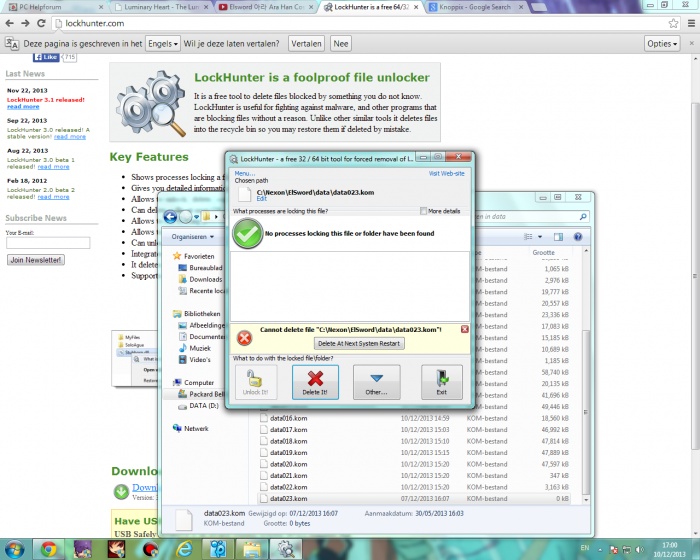Select file data019.kom
Screen dimensions: 700x560
coord(288,453)
